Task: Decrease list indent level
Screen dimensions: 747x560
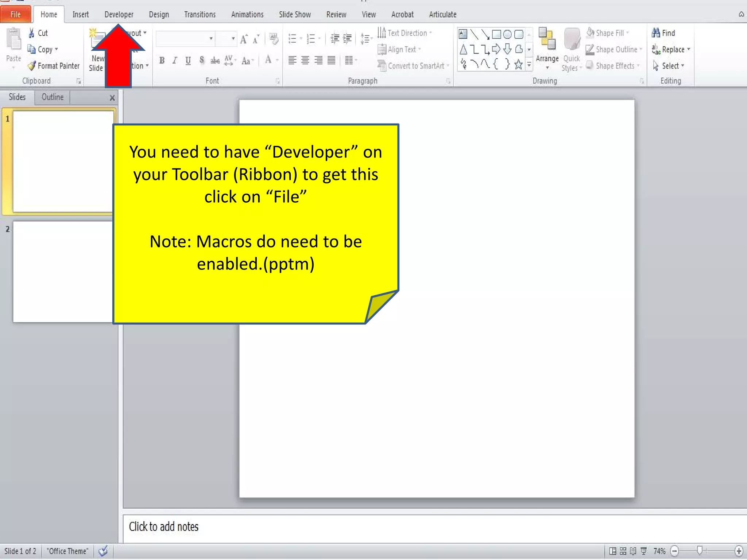Action: (334, 38)
